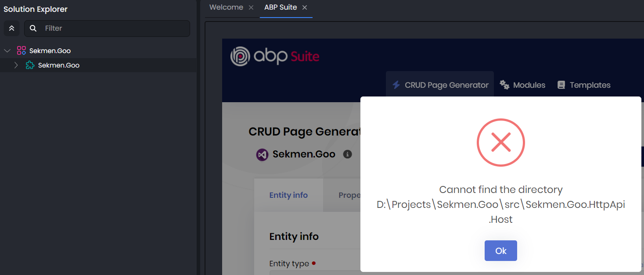Image resolution: width=644 pixels, height=275 pixels.
Task: Close the ABP Suite tab
Action: (x=305, y=7)
